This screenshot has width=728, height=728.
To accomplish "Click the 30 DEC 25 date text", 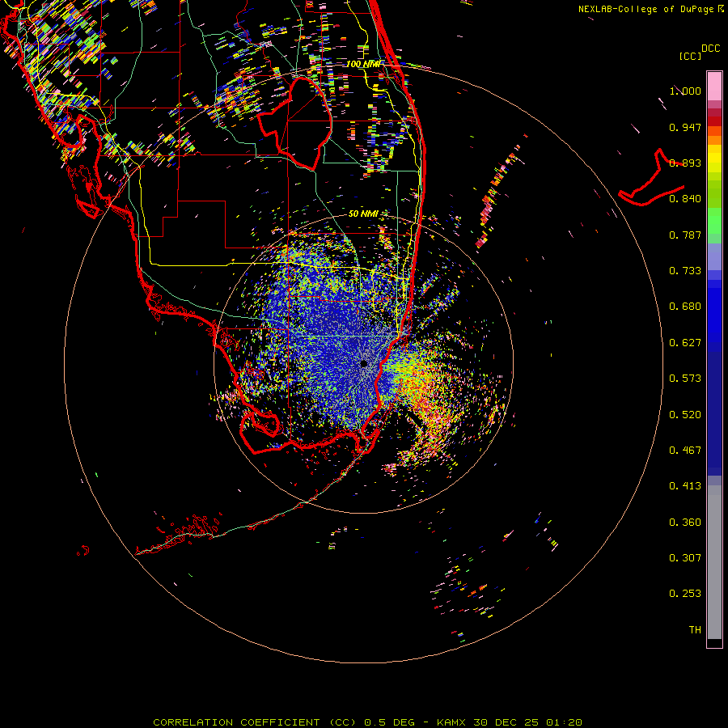I will click(506, 722).
